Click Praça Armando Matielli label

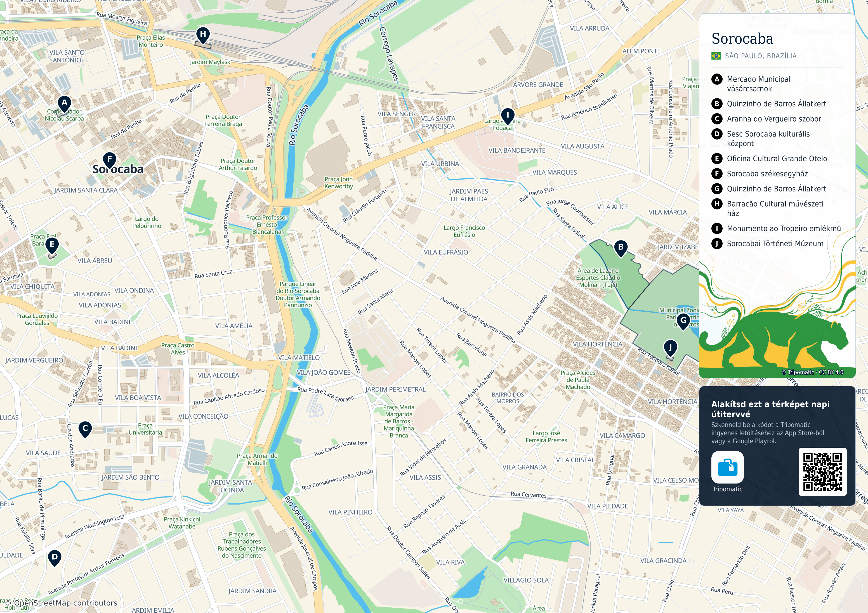pyautogui.click(x=257, y=459)
